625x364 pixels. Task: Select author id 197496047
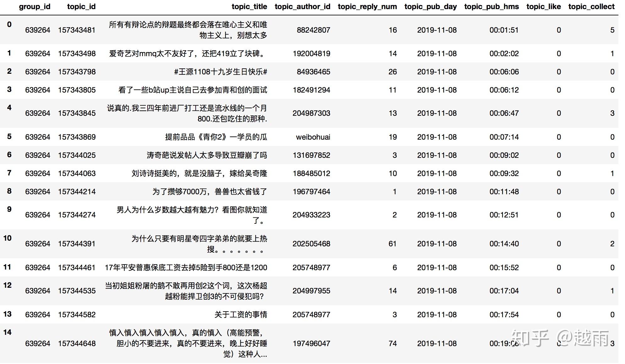(x=312, y=344)
